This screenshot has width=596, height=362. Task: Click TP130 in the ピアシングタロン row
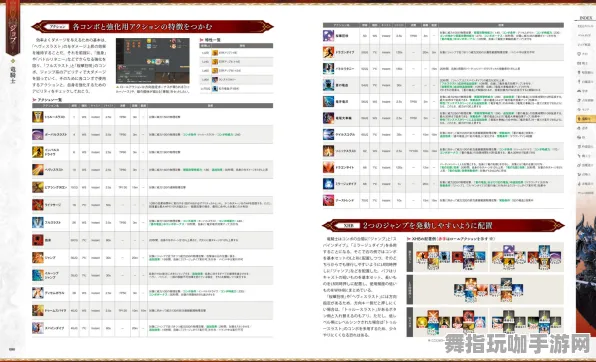122,187
